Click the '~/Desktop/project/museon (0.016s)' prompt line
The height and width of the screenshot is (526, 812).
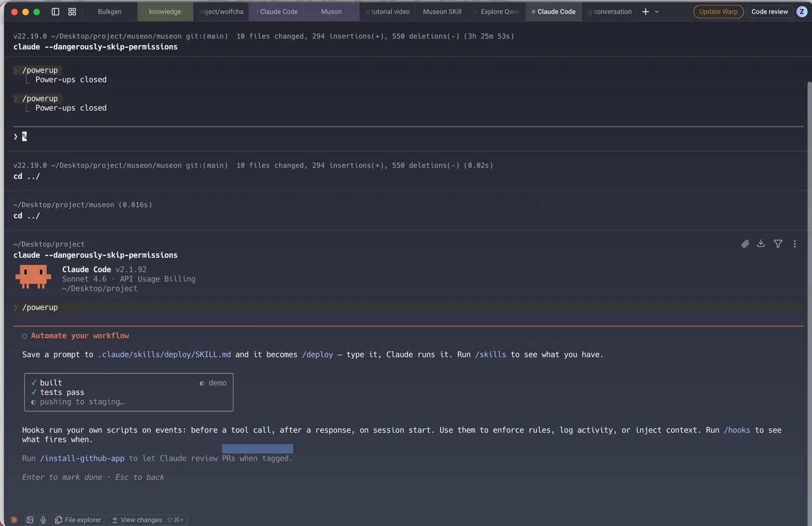pos(83,205)
